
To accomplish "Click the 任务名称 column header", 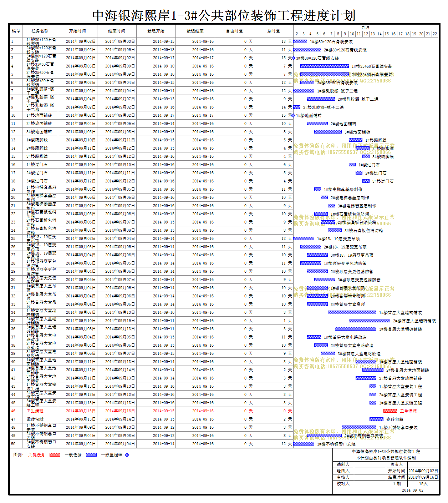I will pos(40,31).
